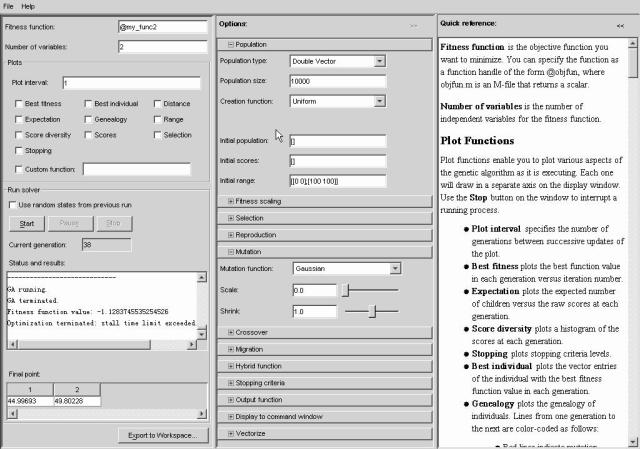Collapse the Mutation section
640x449 pixels.
point(231,252)
